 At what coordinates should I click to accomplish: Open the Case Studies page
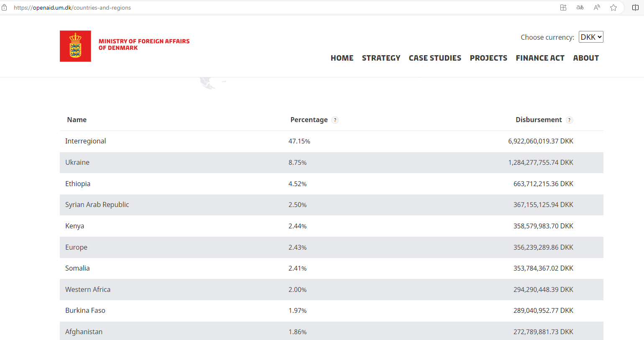coord(435,58)
